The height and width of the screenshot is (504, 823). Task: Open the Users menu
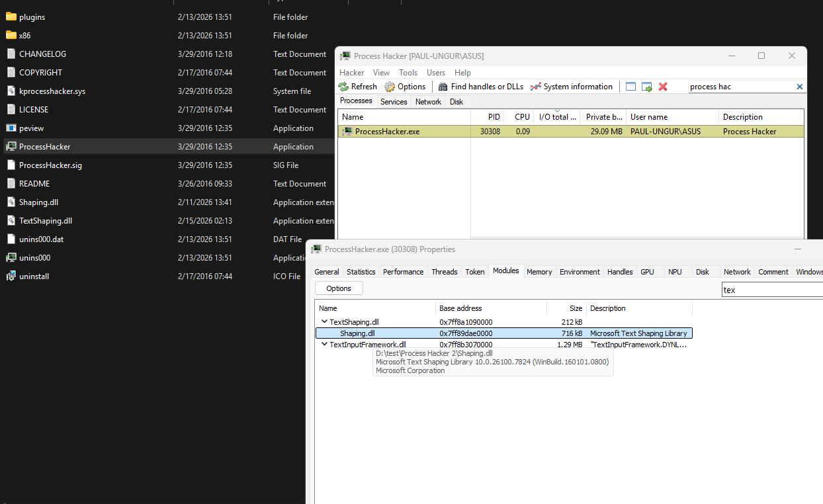(436, 73)
